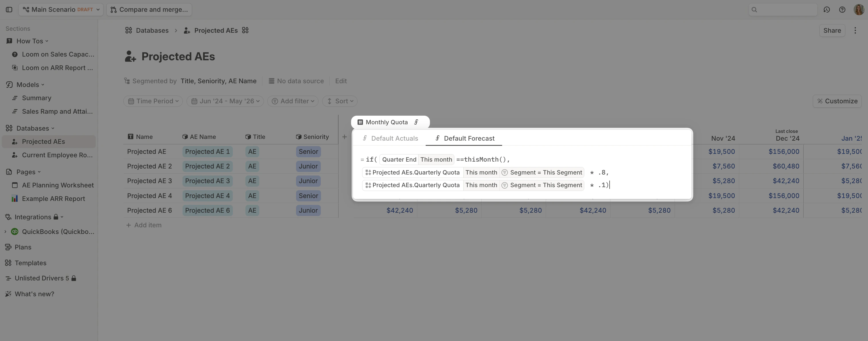Open the Sort dropdown

pos(340,101)
